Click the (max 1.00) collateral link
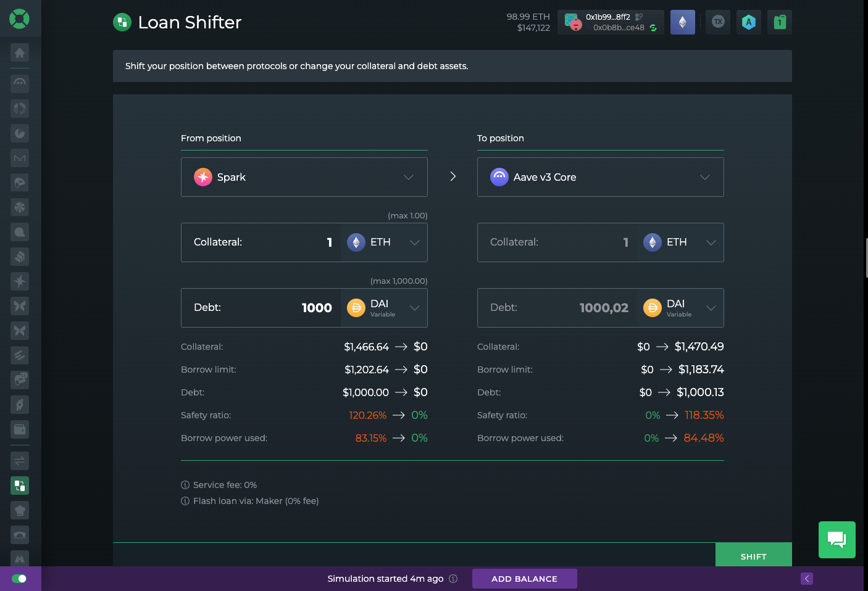Screen dimensions: 868x591 pos(407,215)
